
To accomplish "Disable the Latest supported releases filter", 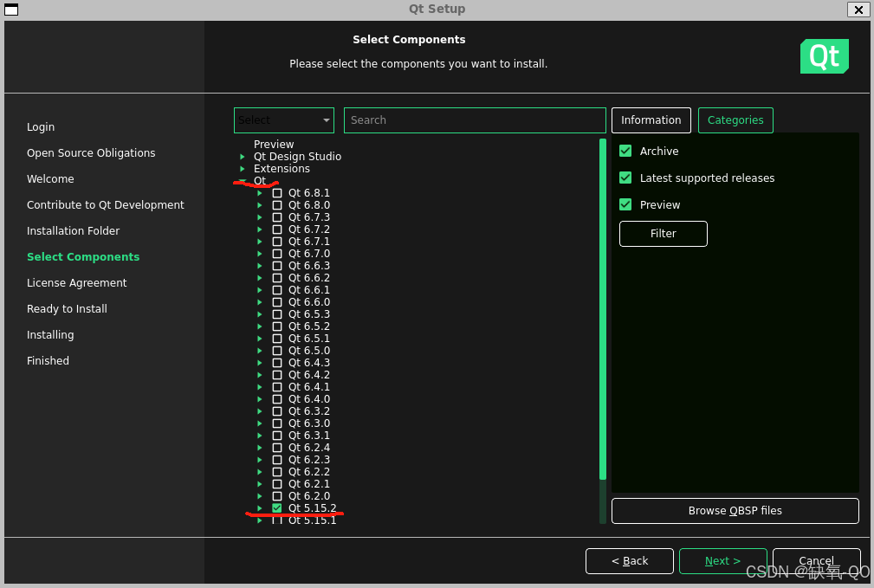I will pos(625,178).
